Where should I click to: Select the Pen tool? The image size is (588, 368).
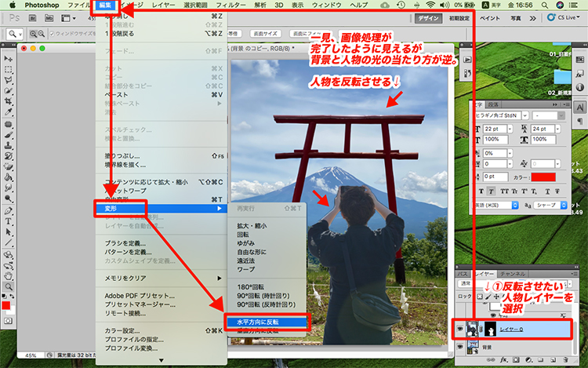[x=8, y=210]
